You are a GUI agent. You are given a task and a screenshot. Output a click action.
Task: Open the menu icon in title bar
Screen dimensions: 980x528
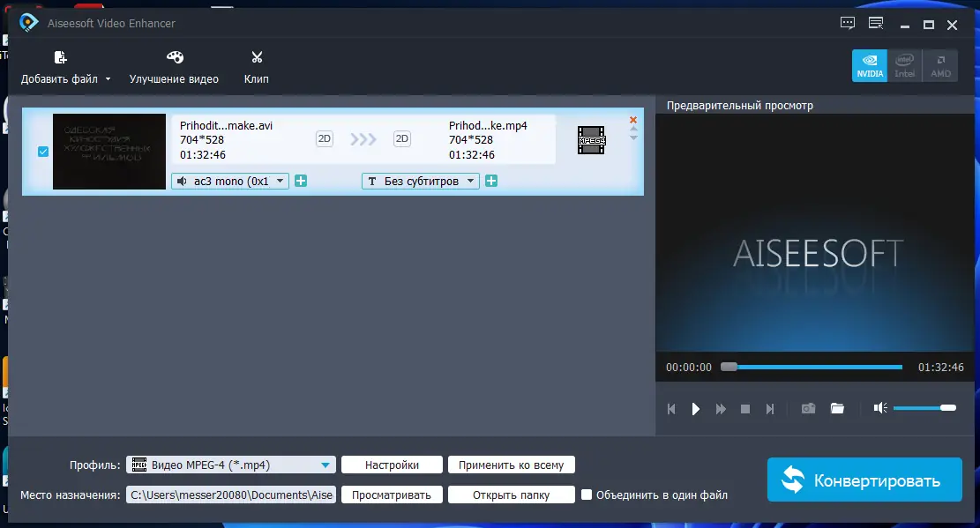[x=876, y=24]
